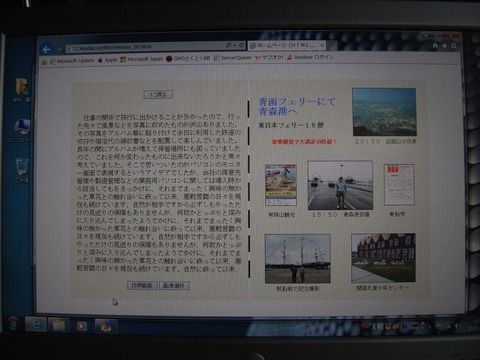Viewport: 480px width, 360px height.
Task: Open the Computer icon on the desktop
Action: (21, 131)
